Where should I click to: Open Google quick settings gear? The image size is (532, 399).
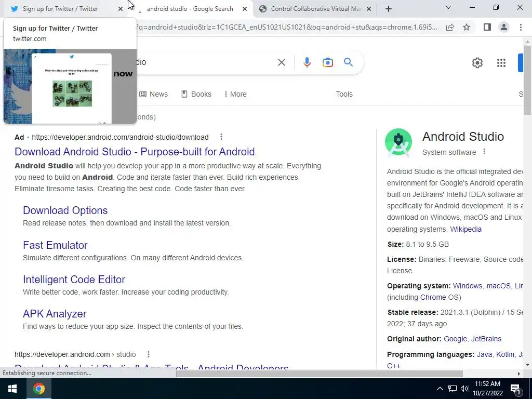(477, 63)
